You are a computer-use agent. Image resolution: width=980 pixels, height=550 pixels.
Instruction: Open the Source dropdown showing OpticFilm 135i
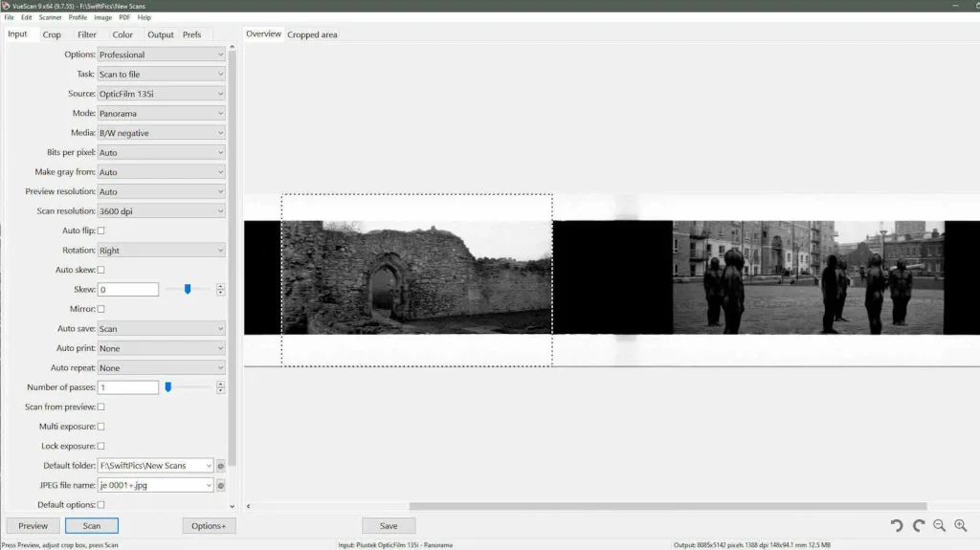161,94
